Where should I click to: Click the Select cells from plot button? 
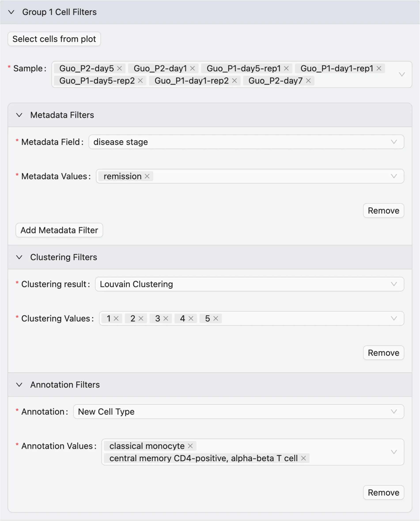click(54, 39)
